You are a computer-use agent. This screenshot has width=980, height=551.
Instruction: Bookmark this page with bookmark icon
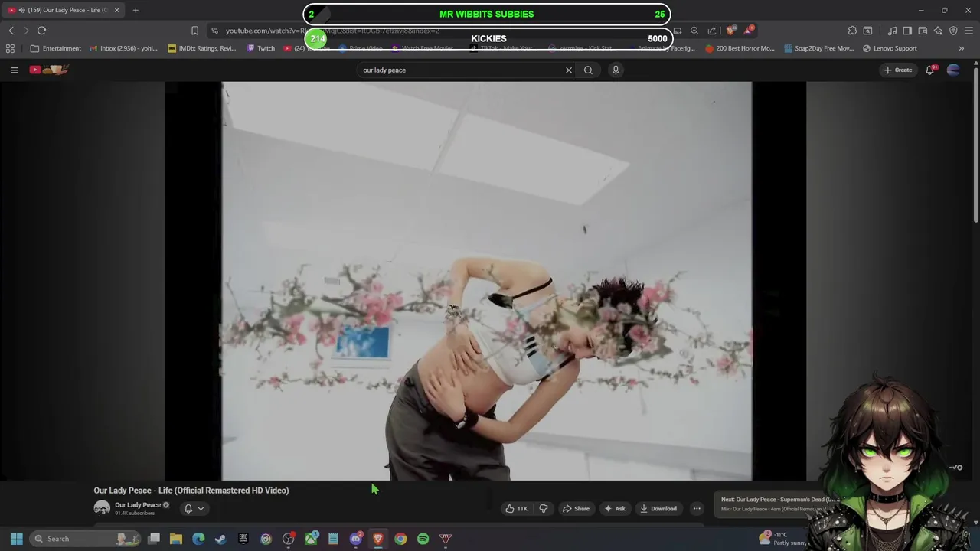point(194,31)
